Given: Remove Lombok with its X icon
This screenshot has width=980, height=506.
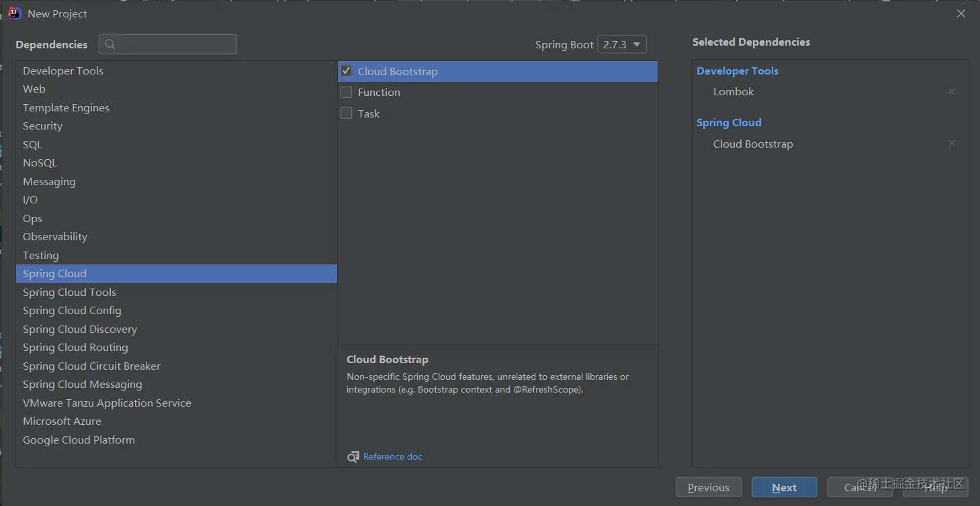Looking at the screenshot, I should pyautogui.click(x=951, y=91).
